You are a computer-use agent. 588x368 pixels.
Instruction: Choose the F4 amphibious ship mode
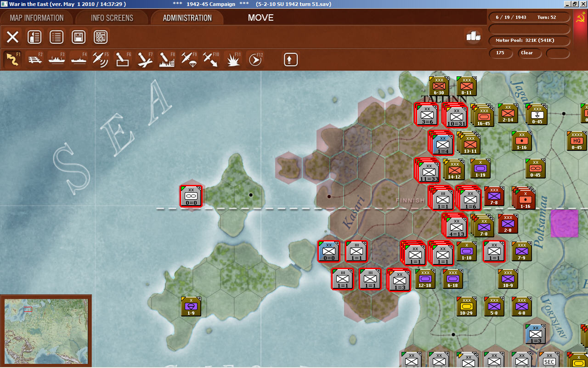click(79, 59)
